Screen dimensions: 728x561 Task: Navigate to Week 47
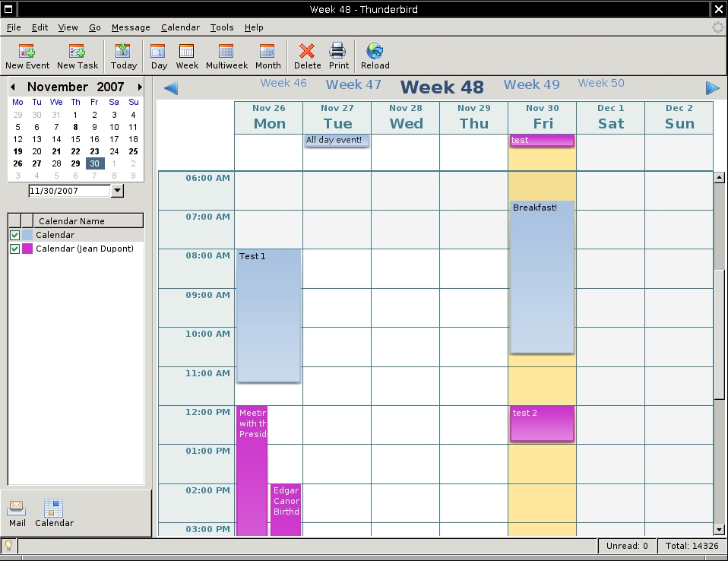(x=353, y=84)
